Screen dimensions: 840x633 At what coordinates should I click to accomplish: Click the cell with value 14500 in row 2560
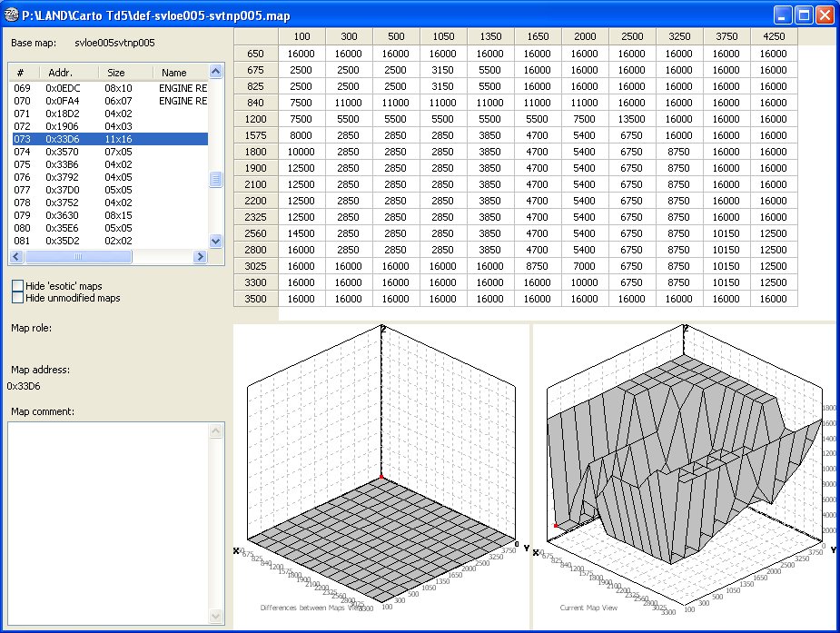pyautogui.click(x=301, y=233)
